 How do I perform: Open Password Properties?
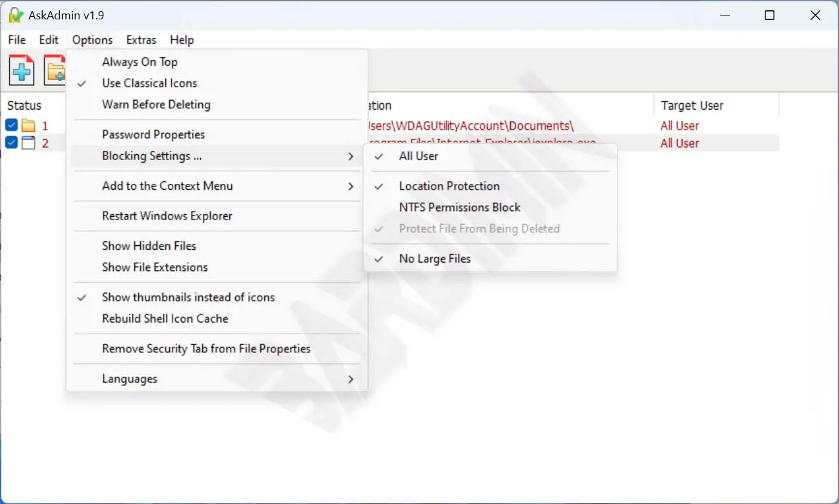click(153, 134)
